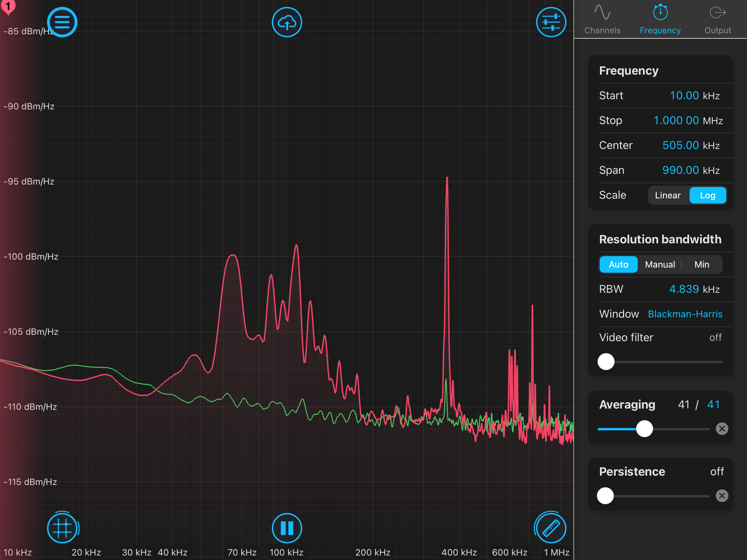Pause the spectrum acquisition

287,528
